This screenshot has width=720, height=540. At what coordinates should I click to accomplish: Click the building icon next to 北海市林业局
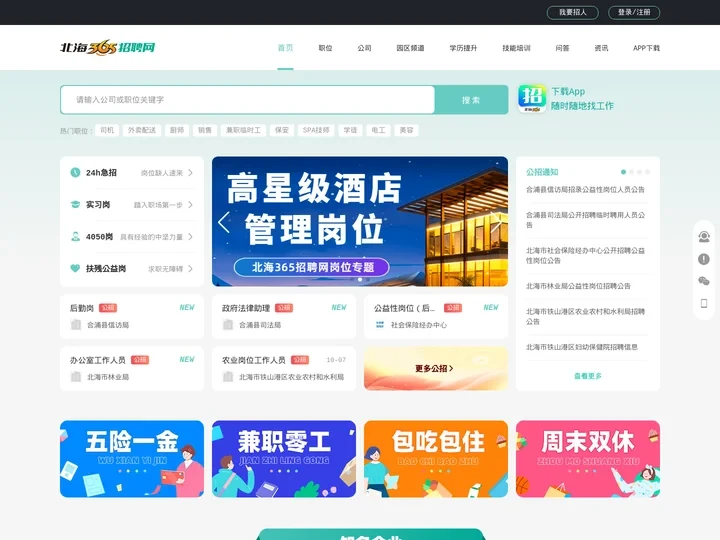(x=76, y=377)
